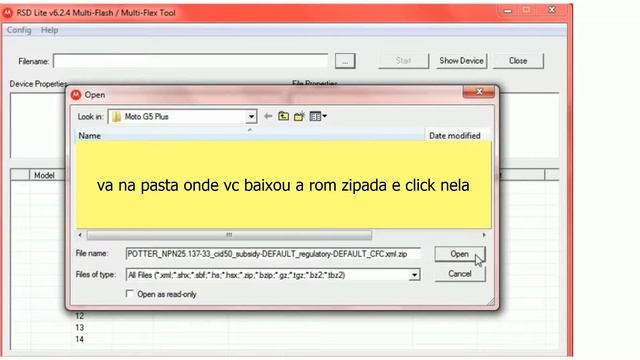Expand the Look in folder dropdown

[x=251, y=117]
